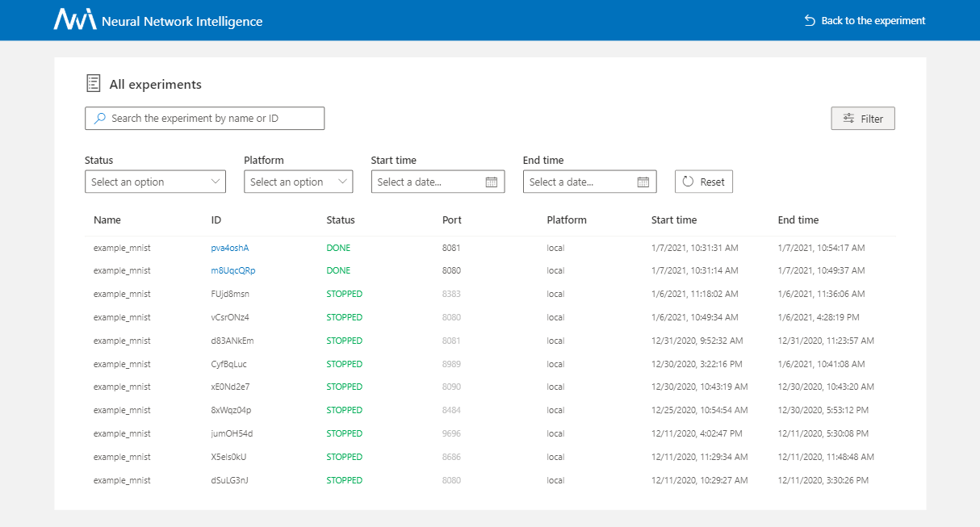Expand the Platform options dropdown
The width and height of the screenshot is (980, 527).
(x=298, y=181)
